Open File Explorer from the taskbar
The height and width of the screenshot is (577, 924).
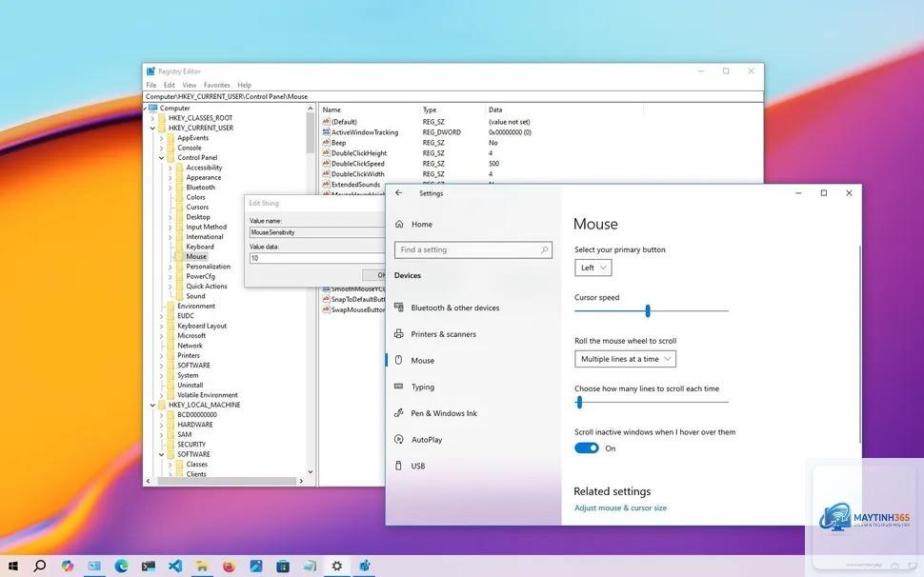click(202, 566)
